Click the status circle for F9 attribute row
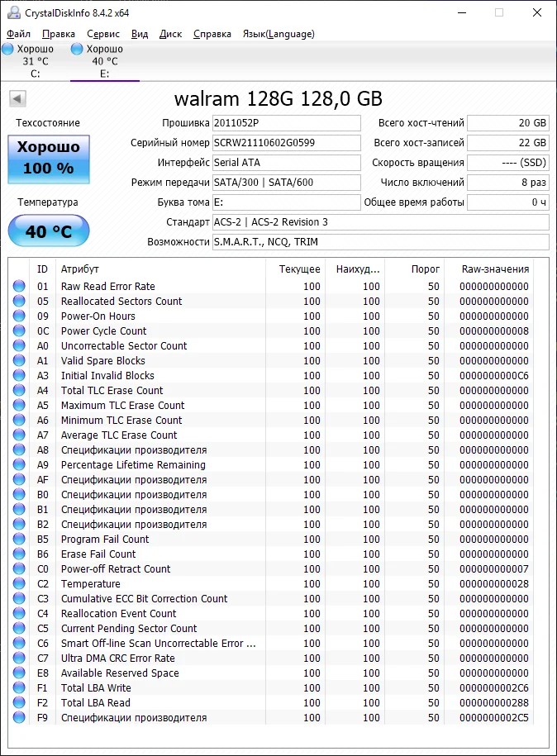This screenshot has width=557, height=756. tap(19, 717)
